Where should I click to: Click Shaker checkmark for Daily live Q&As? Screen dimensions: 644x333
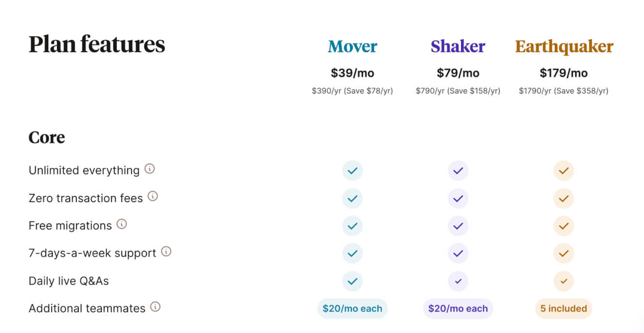[x=458, y=281]
